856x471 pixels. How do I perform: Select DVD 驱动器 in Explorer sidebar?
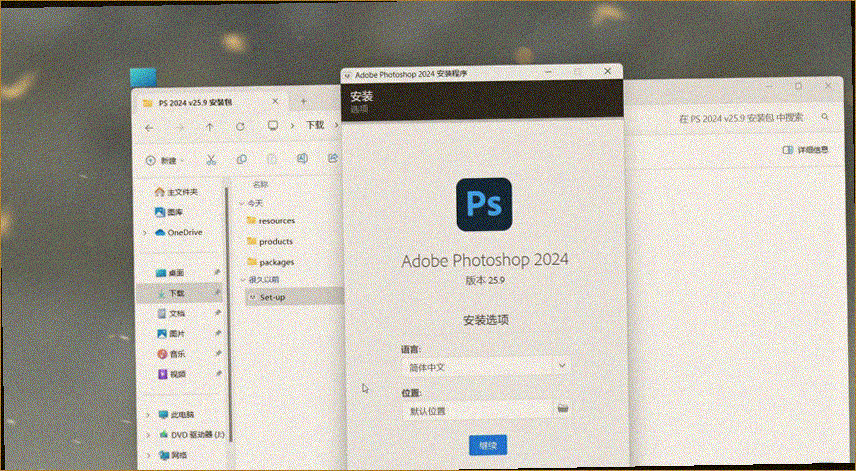click(x=191, y=435)
